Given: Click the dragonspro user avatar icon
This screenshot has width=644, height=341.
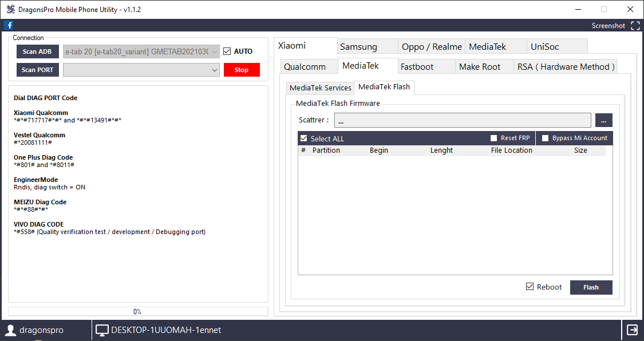Looking at the screenshot, I should click(10, 330).
